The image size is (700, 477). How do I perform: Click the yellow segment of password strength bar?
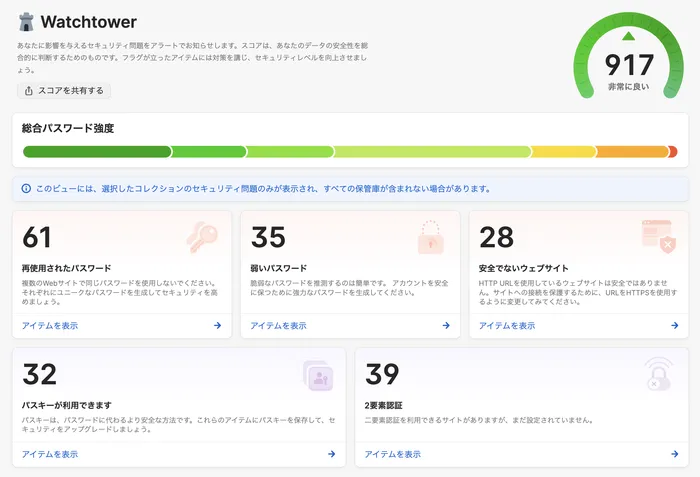click(563, 152)
